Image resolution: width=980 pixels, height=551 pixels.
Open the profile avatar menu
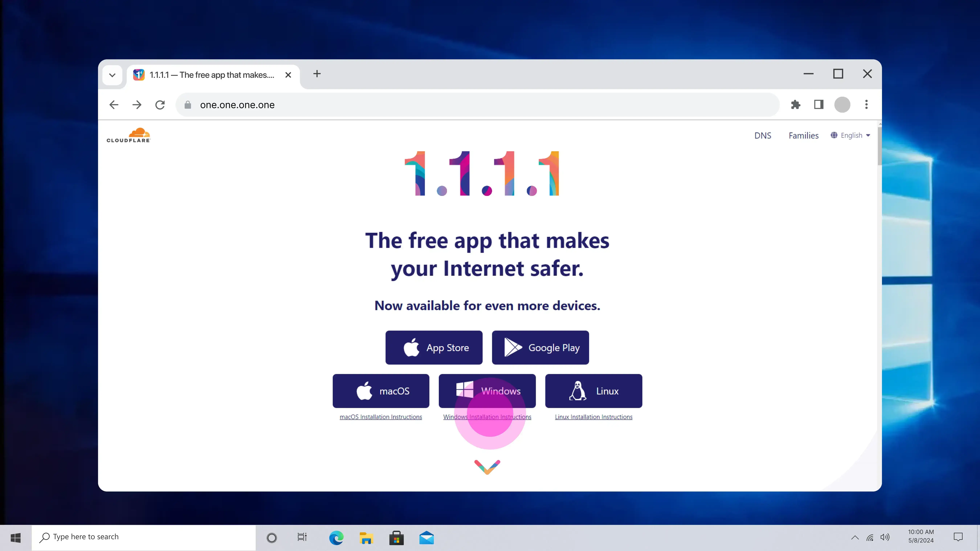click(842, 105)
